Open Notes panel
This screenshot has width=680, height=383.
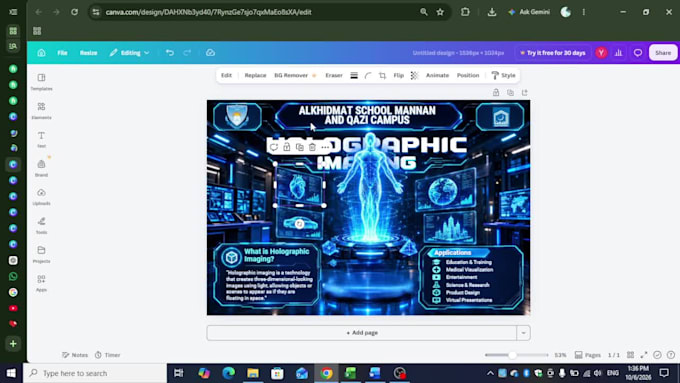pyautogui.click(x=75, y=355)
